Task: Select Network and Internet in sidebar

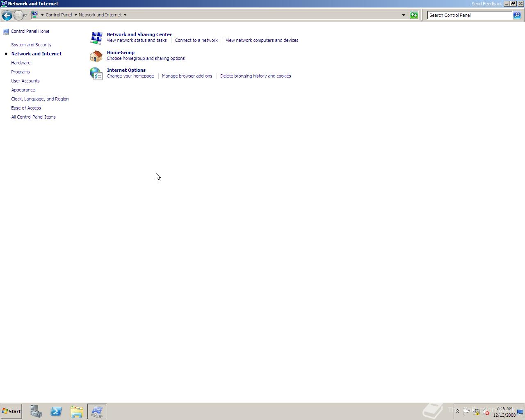Action: coord(37,54)
